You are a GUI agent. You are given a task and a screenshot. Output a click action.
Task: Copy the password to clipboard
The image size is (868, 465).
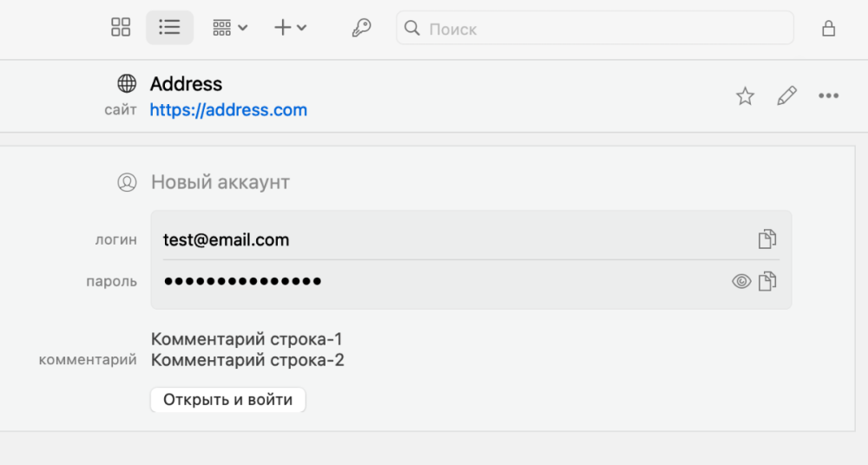pyautogui.click(x=767, y=281)
